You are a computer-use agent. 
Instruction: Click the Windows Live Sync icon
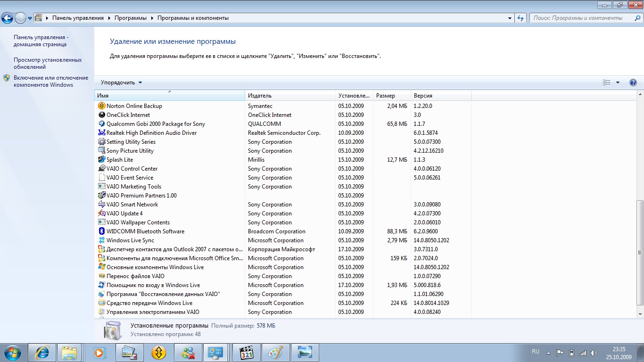(x=101, y=240)
